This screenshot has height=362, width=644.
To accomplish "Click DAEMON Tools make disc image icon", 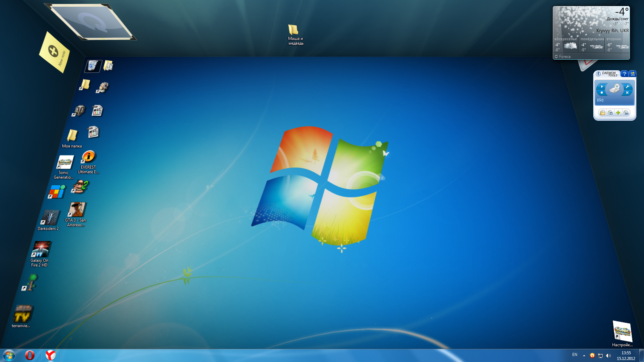I will pos(610,113).
